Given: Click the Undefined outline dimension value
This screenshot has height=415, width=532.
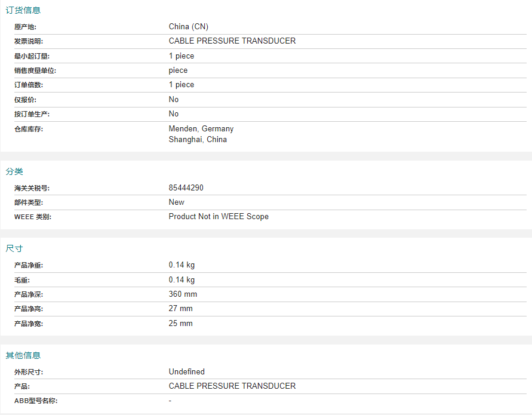Looking at the screenshot, I should point(187,371).
